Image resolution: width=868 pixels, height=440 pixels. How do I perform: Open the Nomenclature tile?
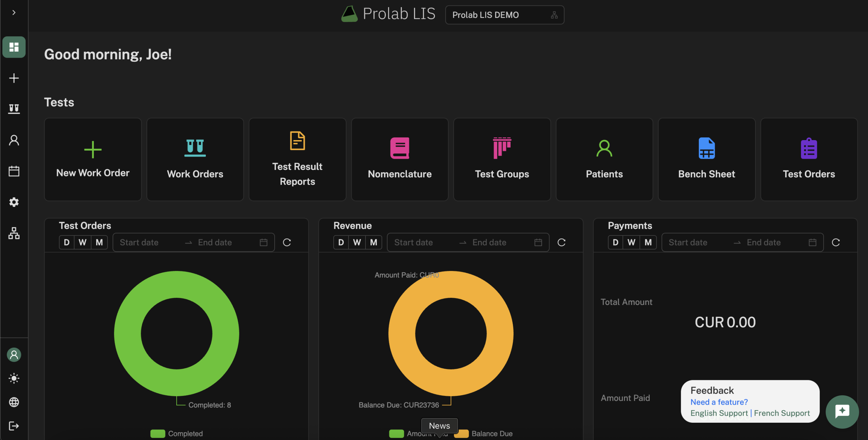400,159
